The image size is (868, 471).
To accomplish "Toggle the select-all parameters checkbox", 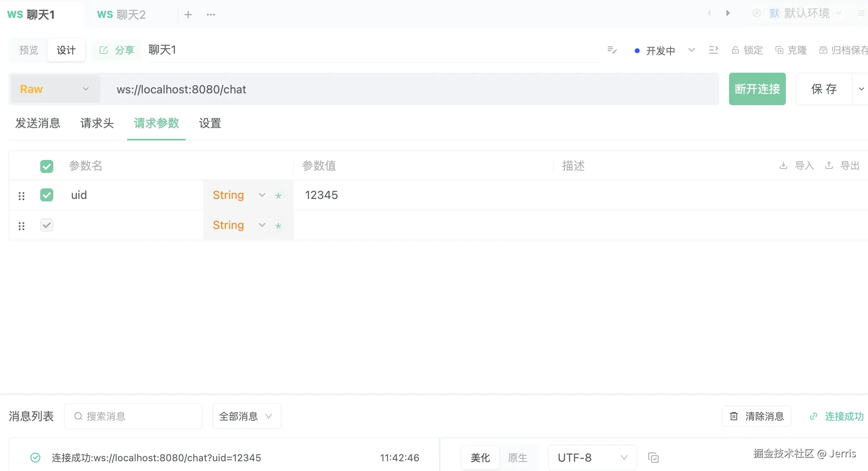I will click(x=47, y=166).
